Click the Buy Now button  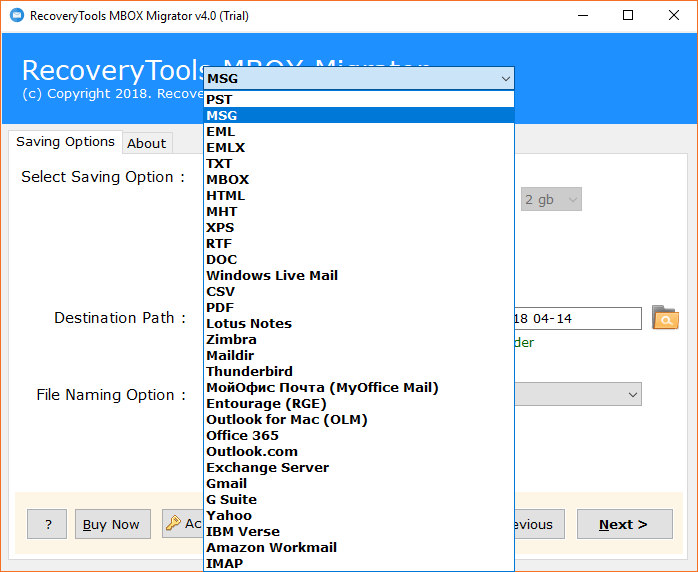113,524
